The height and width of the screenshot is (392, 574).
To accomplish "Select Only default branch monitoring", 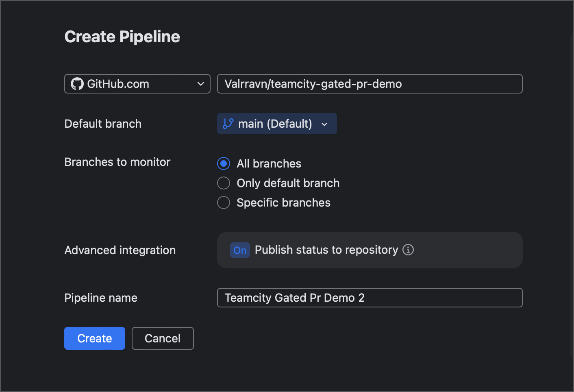I will [x=224, y=183].
